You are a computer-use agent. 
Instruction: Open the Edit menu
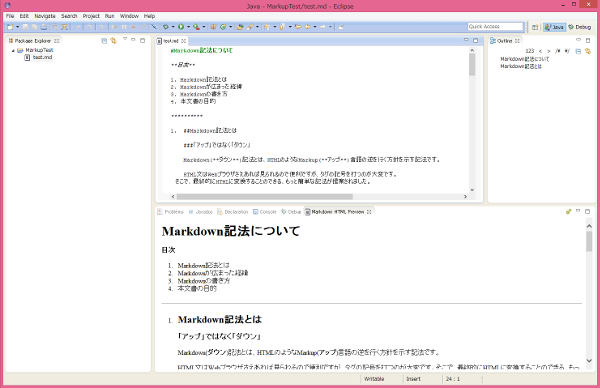pyautogui.click(x=24, y=16)
